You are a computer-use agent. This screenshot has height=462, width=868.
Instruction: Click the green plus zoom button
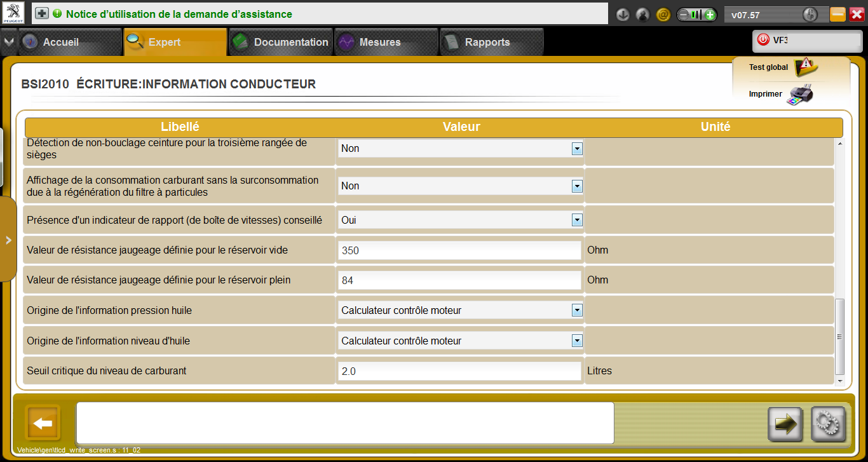[x=710, y=15]
